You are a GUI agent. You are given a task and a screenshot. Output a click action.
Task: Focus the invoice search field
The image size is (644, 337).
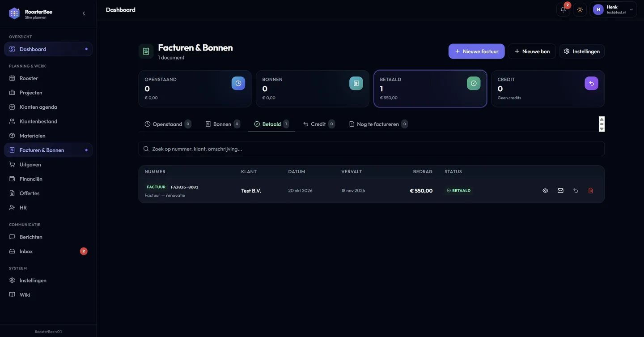tap(372, 149)
